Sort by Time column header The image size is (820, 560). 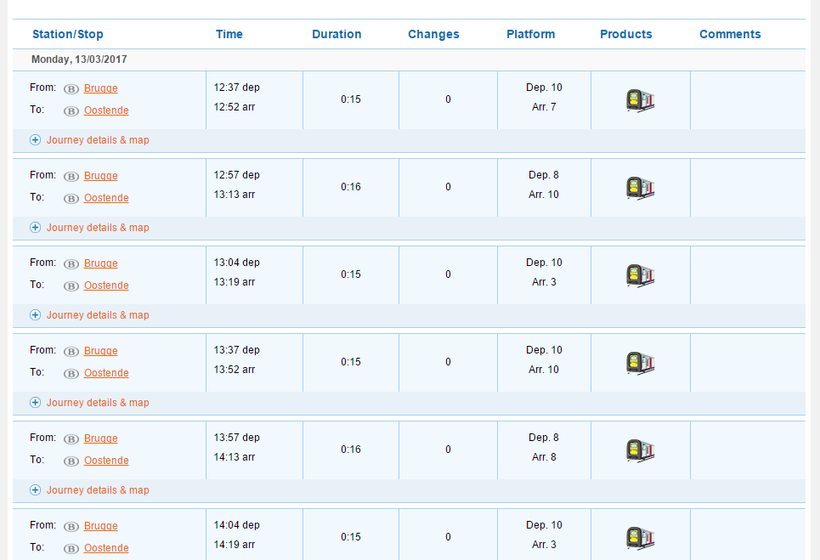[229, 34]
